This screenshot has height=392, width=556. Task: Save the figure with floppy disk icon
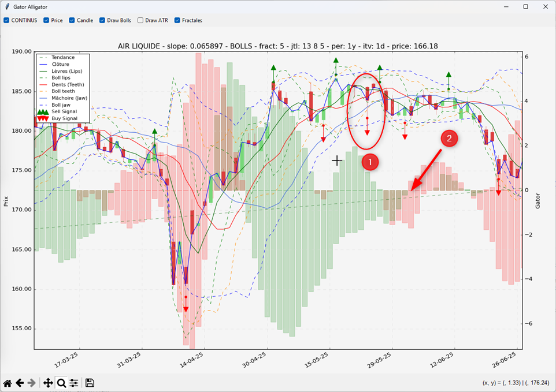[90, 383]
